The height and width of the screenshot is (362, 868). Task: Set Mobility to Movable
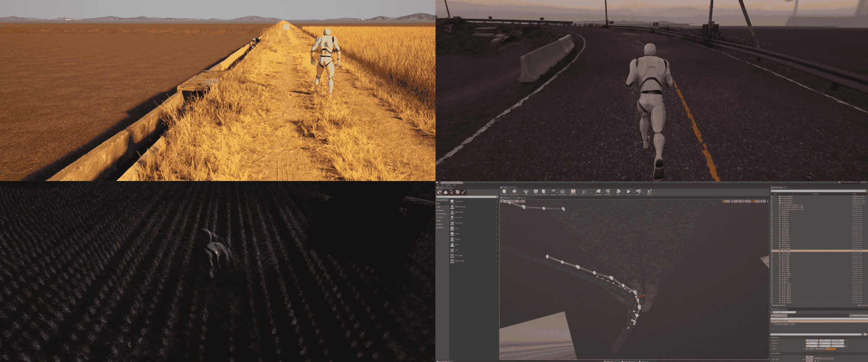point(830,349)
